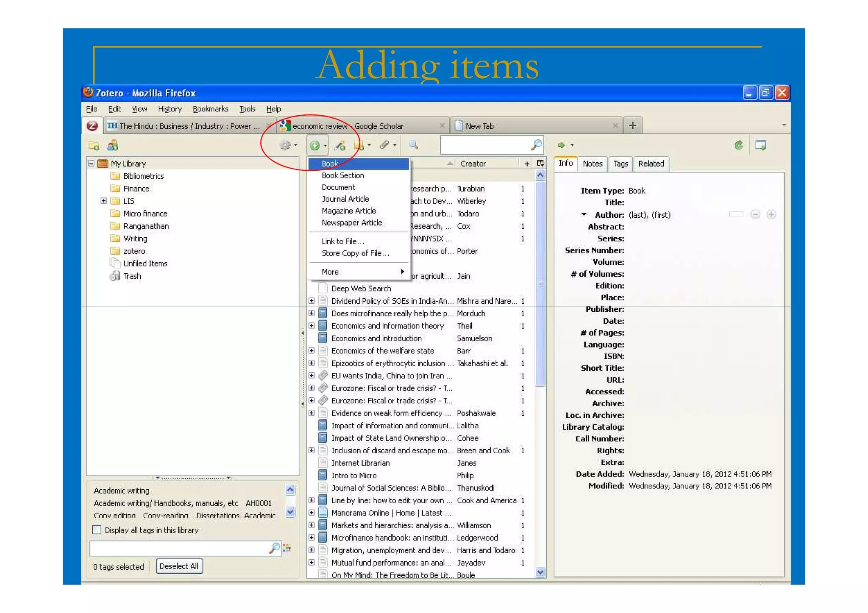Viewport: 868px width, 613px height.
Task: Click the column picker icon in header
Action: 540,163
